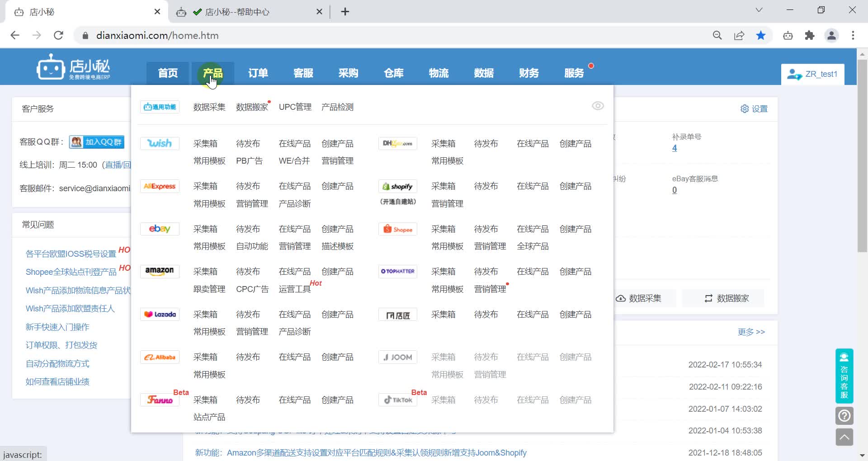The height and width of the screenshot is (461, 868).
Task: Click the 加入QQ群 button
Action: (97, 142)
